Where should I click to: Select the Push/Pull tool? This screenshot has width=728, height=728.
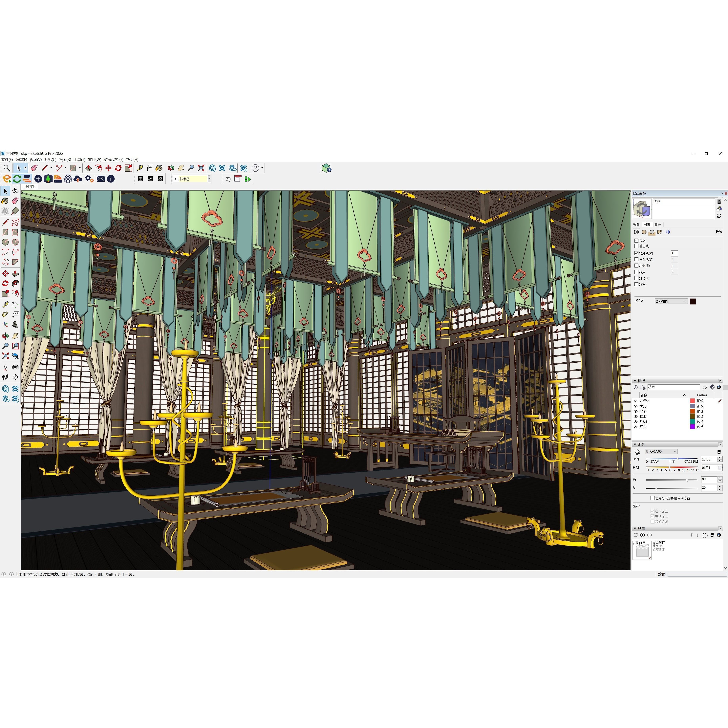coord(89,168)
